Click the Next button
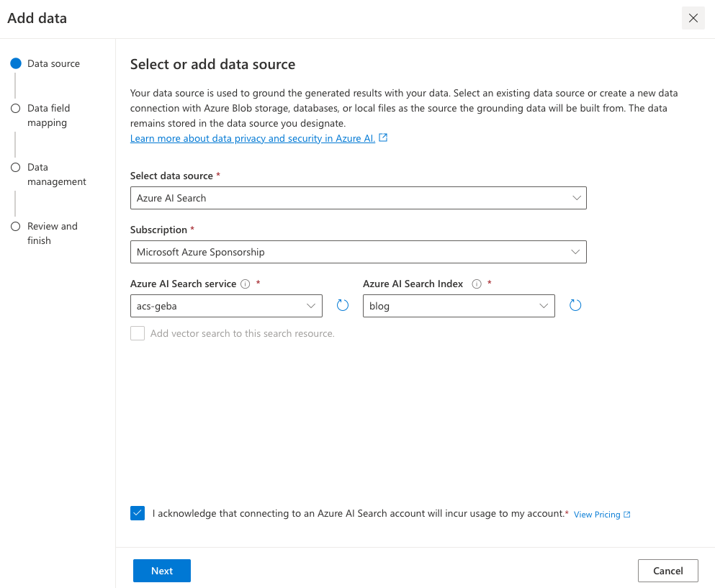 coord(162,571)
